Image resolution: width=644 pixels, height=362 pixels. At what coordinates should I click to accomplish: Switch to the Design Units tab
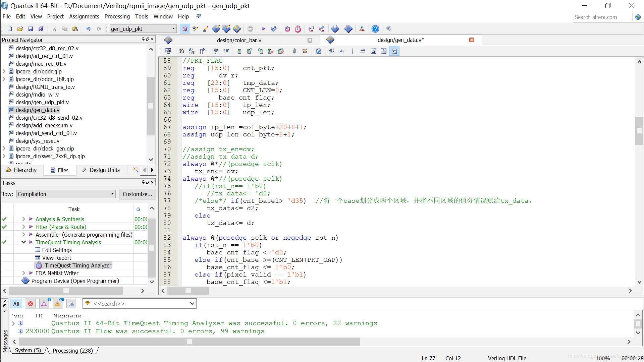pos(102,170)
